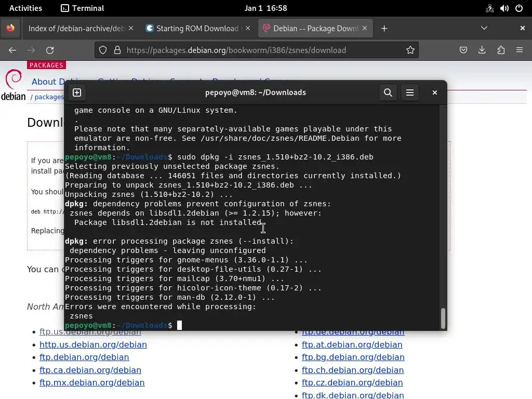This screenshot has width=532, height=399.
Task: Open the Firefox downloads panel
Action: pos(482,50)
